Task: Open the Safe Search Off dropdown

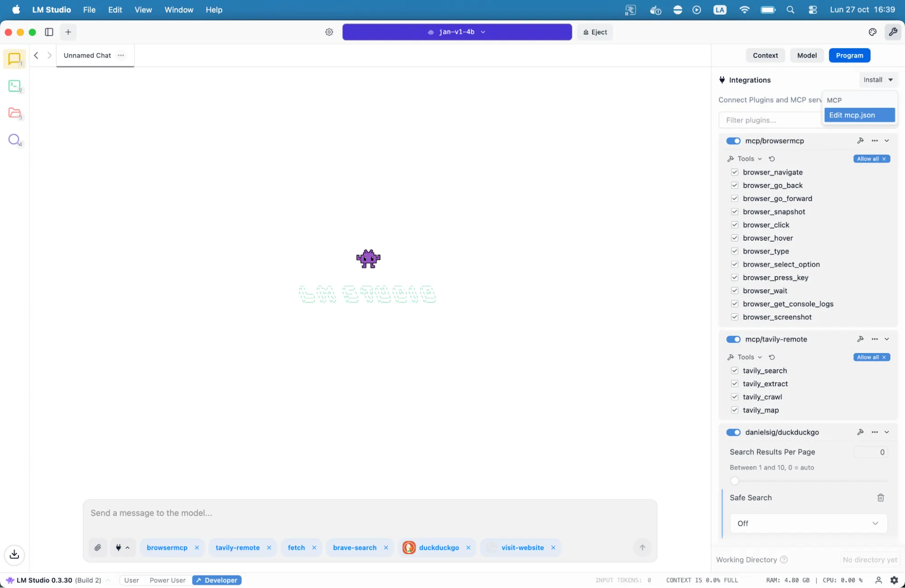Action: pos(808,523)
